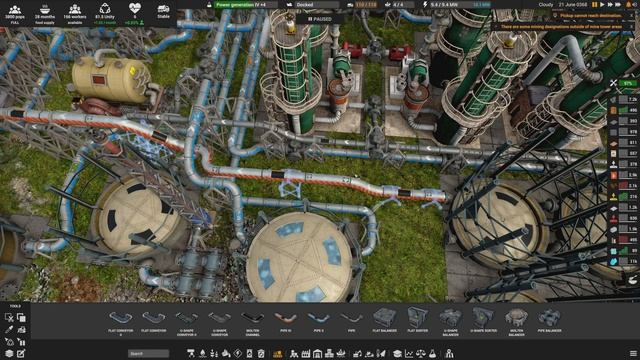640x360 pixels.
Task: Click the build menu Search field
Action: (148, 353)
